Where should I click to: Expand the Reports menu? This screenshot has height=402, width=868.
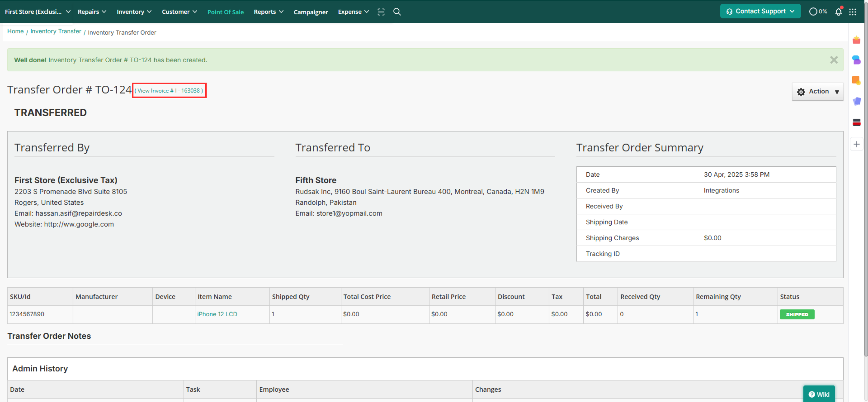(x=268, y=12)
